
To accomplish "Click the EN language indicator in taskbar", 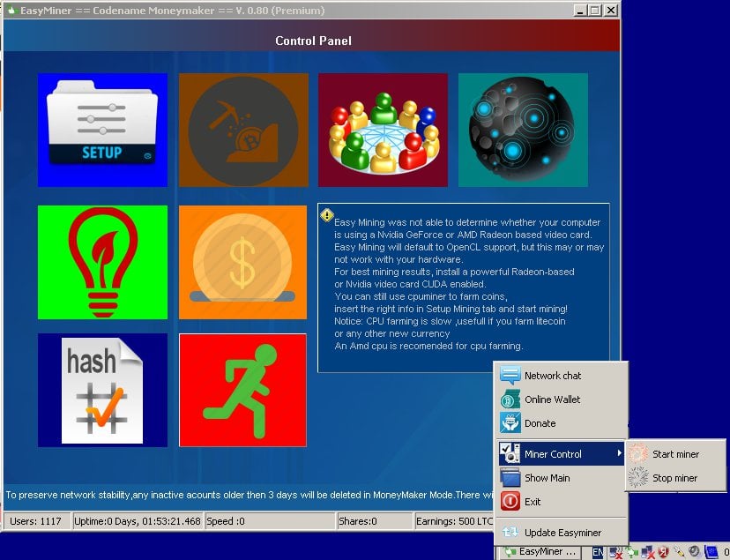I will (599, 553).
